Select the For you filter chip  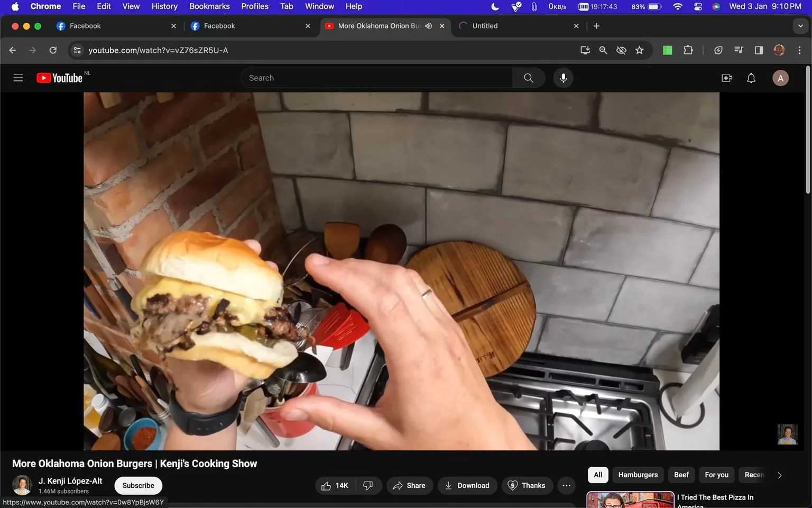(x=716, y=475)
